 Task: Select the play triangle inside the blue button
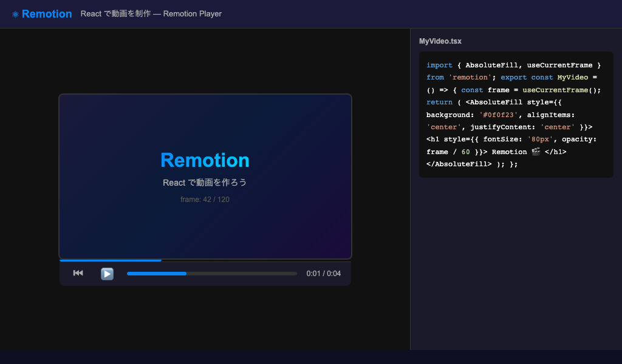pos(108,274)
